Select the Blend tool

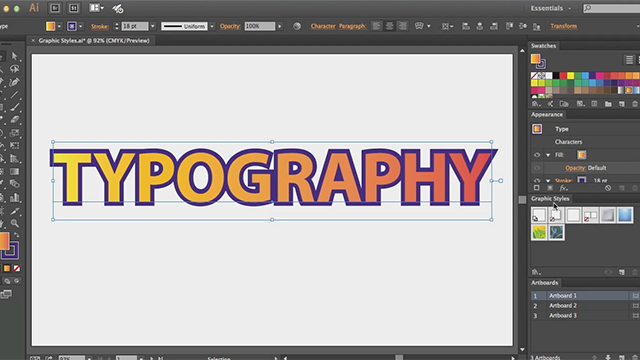tap(15, 184)
